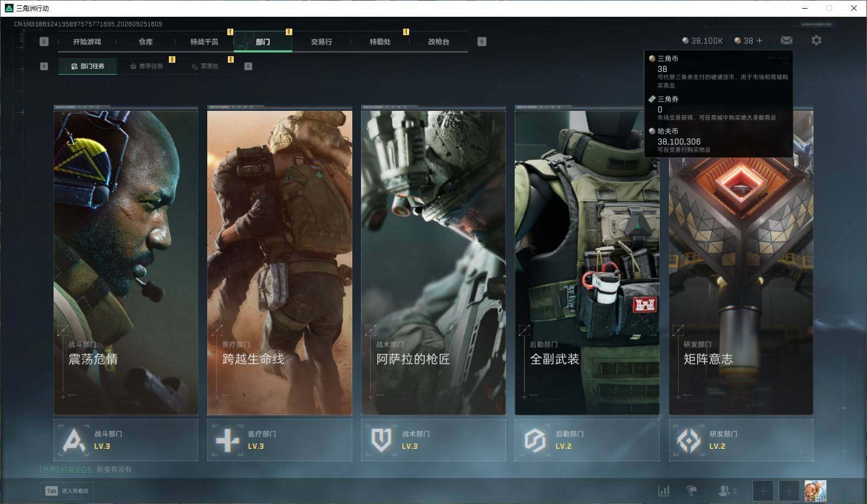Click the alert badge on 军需处 sub-tab

point(231,59)
